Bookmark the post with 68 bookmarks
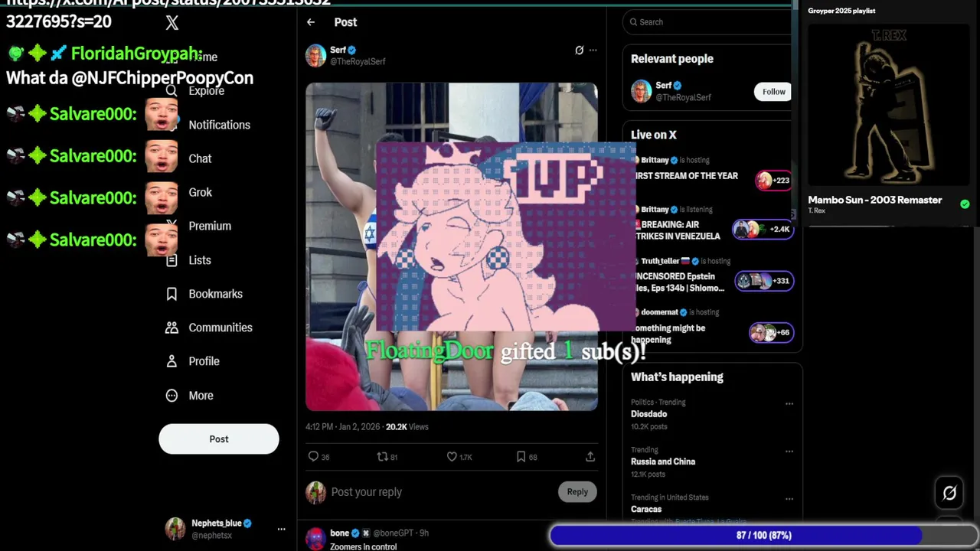The width and height of the screenshot is (980, 551). 521,457
